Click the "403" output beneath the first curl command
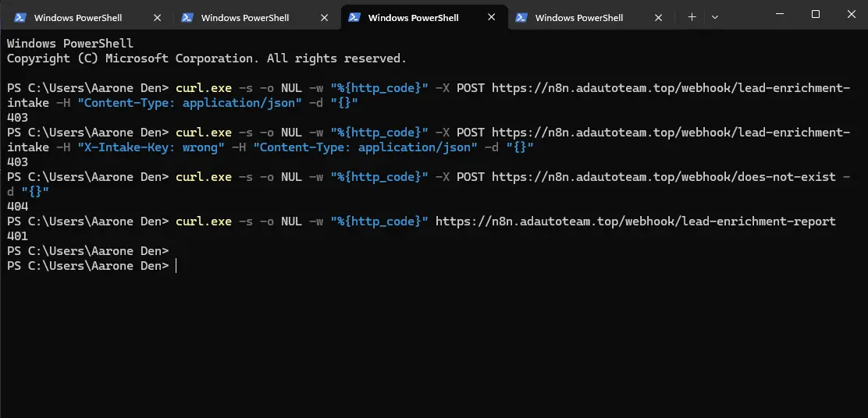 click(x=18, y=117)
